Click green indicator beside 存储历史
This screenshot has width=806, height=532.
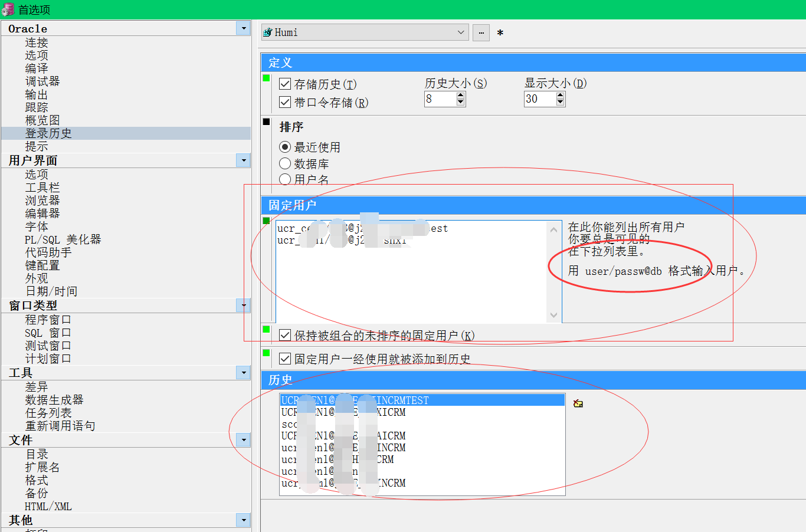click(266, 78)
